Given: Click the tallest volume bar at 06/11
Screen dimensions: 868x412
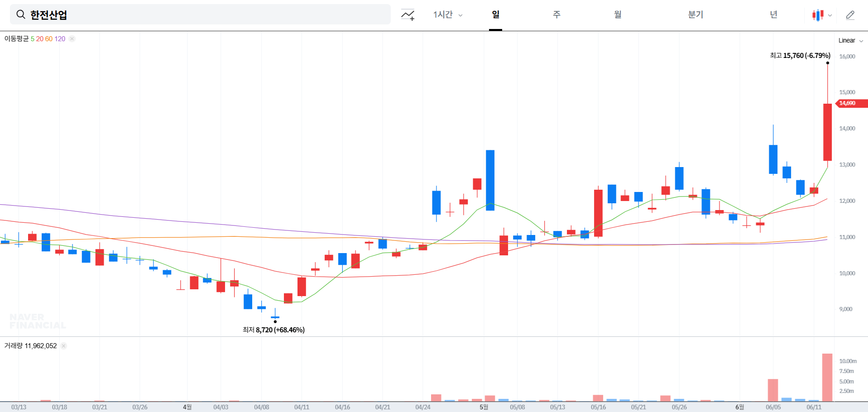Looking at the screenshot, I should (x=827, y=378).
